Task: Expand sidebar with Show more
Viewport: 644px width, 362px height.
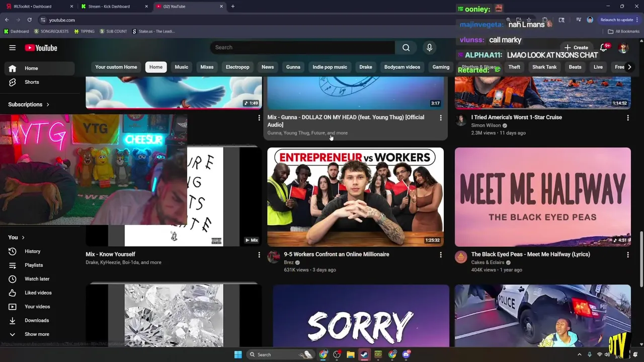Action: [x=39, y=334]
